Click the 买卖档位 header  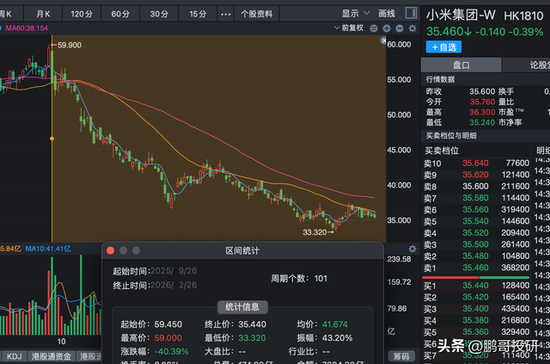[x=442, y=151]
